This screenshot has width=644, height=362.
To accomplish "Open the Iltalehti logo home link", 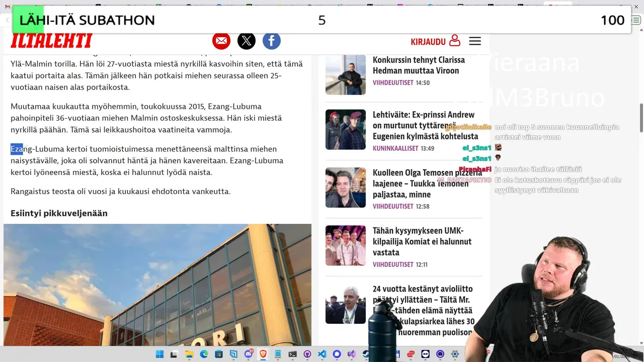I will coord(51,41).
